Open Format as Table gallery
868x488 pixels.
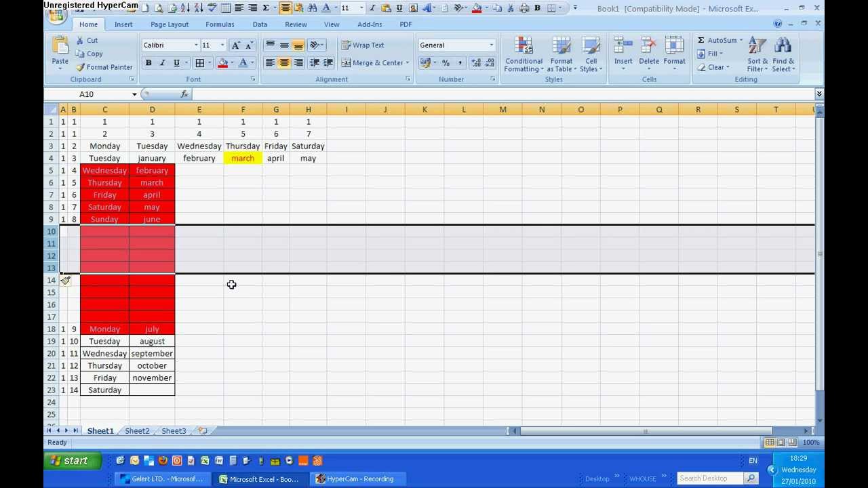[x=561, y=54]
